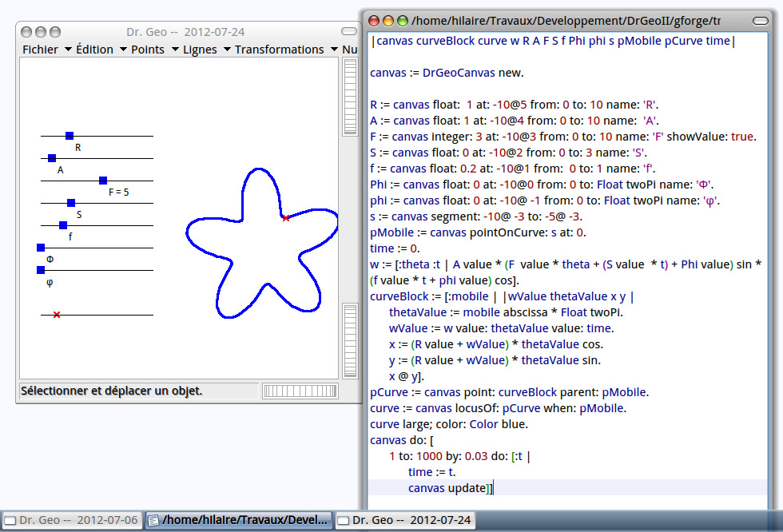Viewport: 783px width, 532px height.
Task: Open the Points menu
Action: 147,50
